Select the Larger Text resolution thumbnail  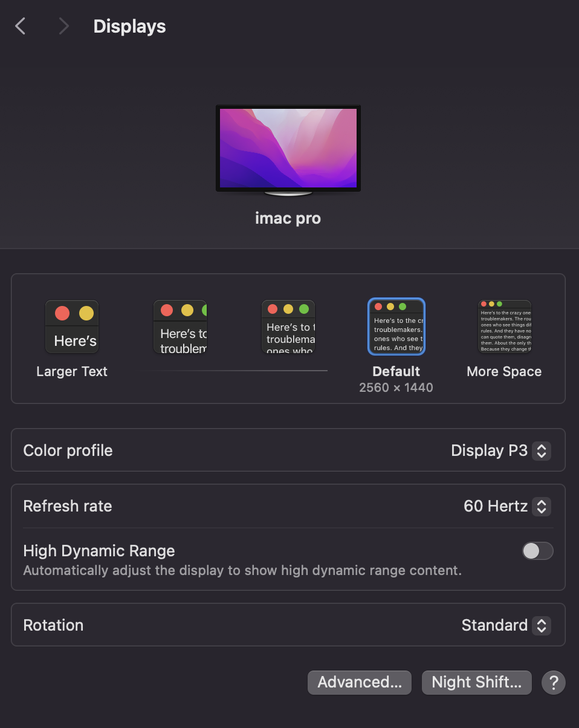click(72, 327)
